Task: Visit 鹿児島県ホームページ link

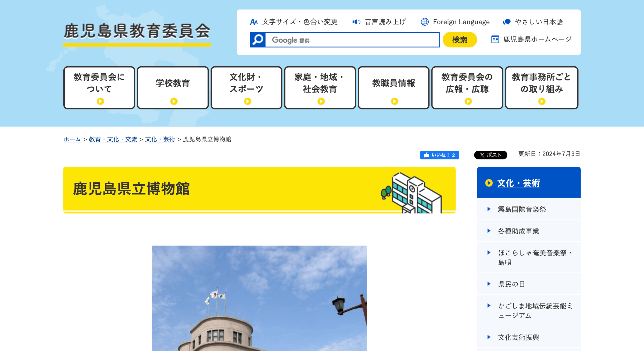Action: click(x=538, y=39)
